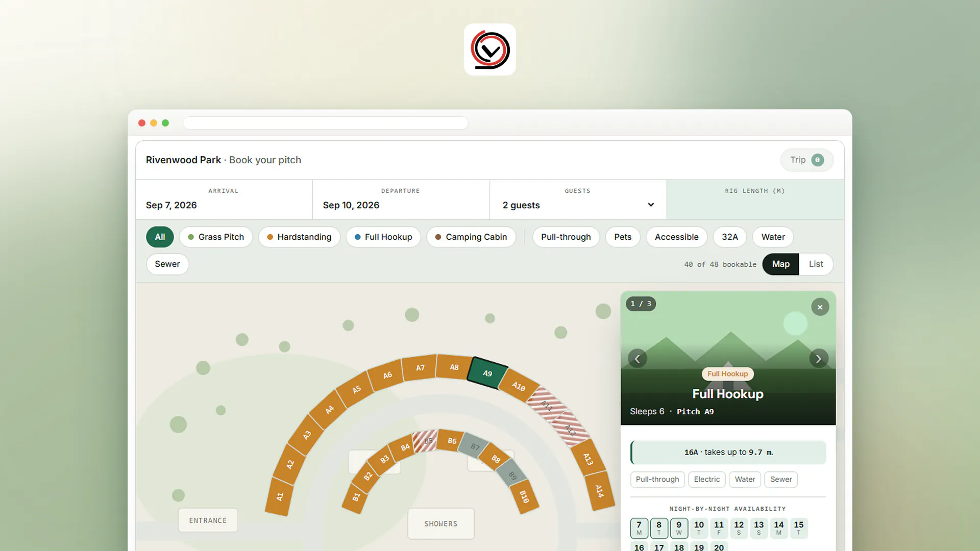Select night 8 Tuesday in availability
The image size is (980, 551).
[659, 528]
